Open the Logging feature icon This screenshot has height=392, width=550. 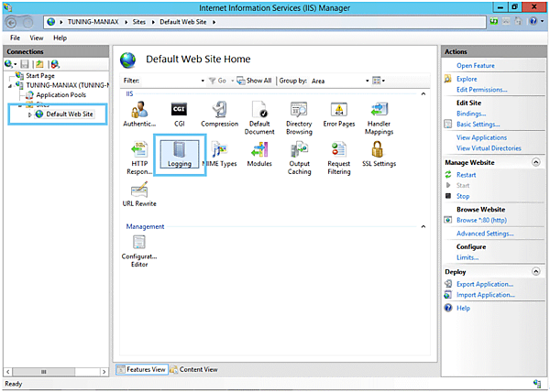(180, 151)
